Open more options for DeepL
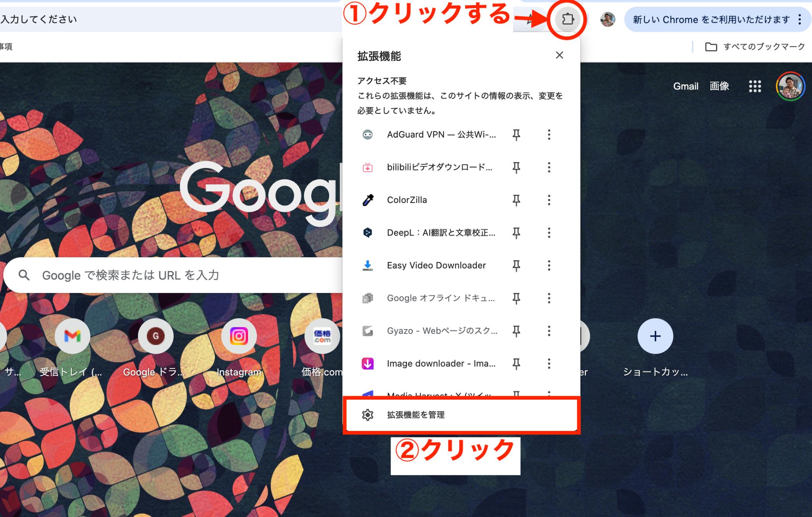Image resolution: width=812 pixels, height=517 pixels. 549,233
